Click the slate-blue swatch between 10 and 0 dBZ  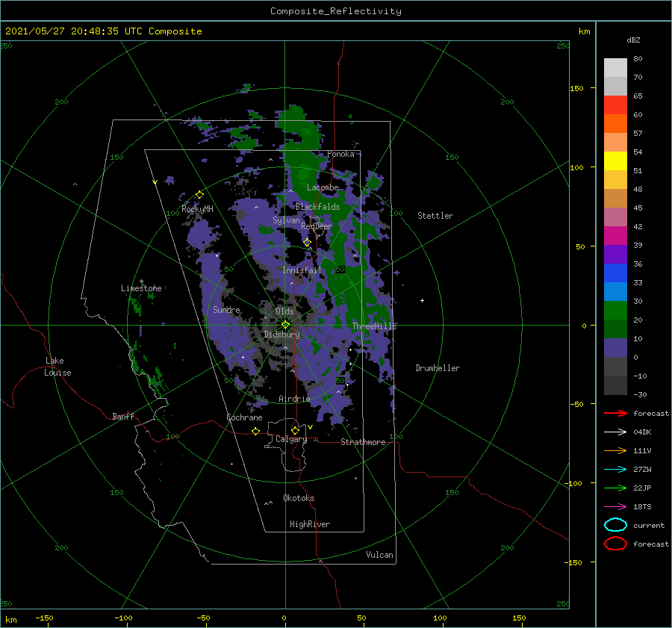point(615,348)
